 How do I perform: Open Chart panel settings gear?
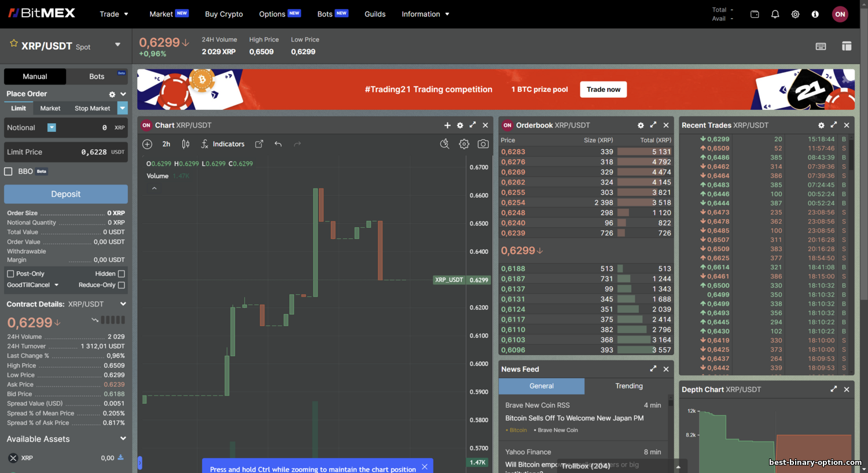pos(460,125)
